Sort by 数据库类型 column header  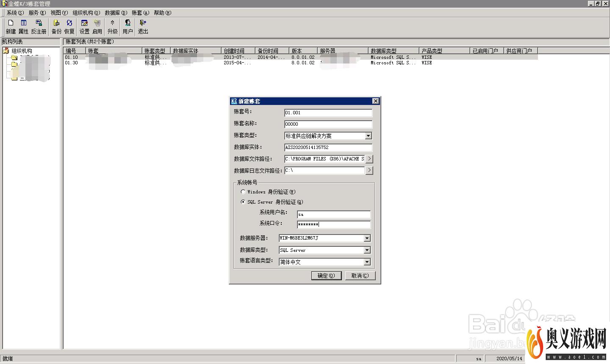point(394,51)
